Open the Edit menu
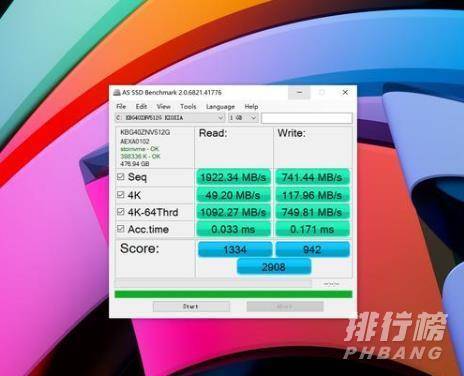This screenshot has height=376, width=464. 141,107
